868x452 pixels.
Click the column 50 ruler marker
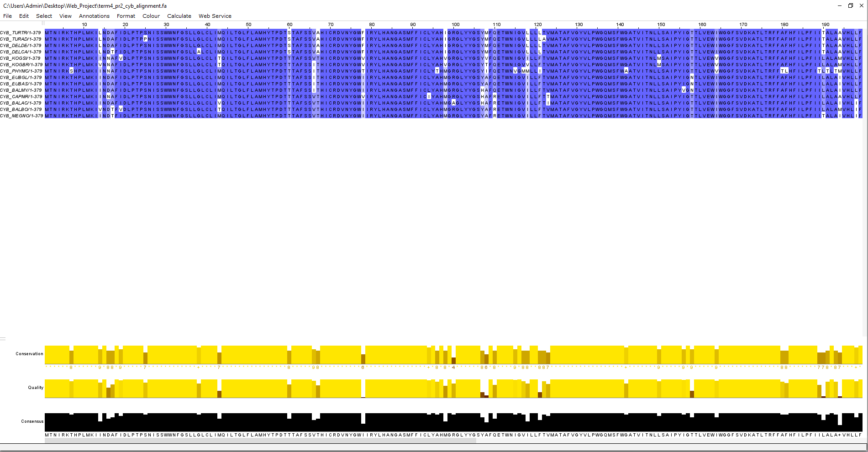[x=248, y=25]
